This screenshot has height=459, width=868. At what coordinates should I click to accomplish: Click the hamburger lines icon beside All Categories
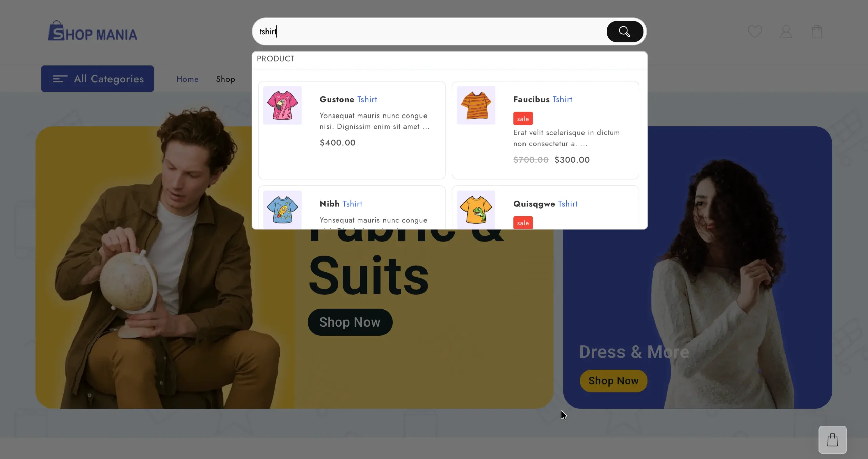(x=60, y=79)
